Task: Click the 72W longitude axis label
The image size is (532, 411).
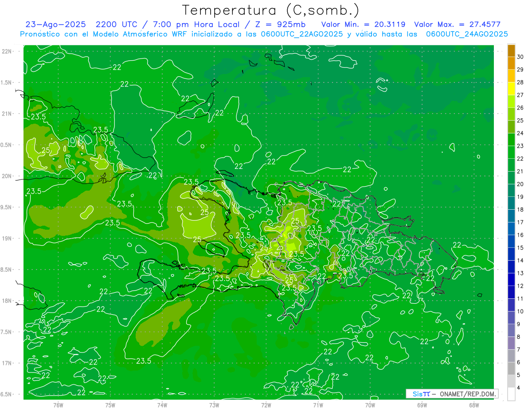Action: tap(266, 405)
